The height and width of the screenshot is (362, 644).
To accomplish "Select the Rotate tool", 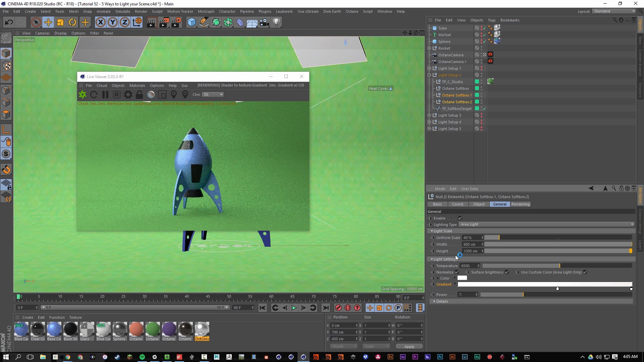I will 72,22.
